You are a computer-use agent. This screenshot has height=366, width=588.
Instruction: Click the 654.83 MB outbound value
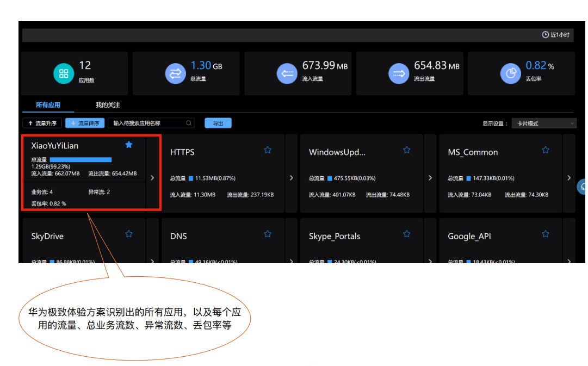[x=436, y=66]
